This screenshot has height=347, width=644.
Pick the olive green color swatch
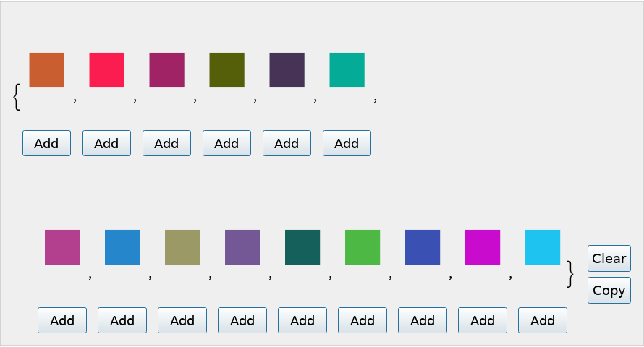coord(226,70)
